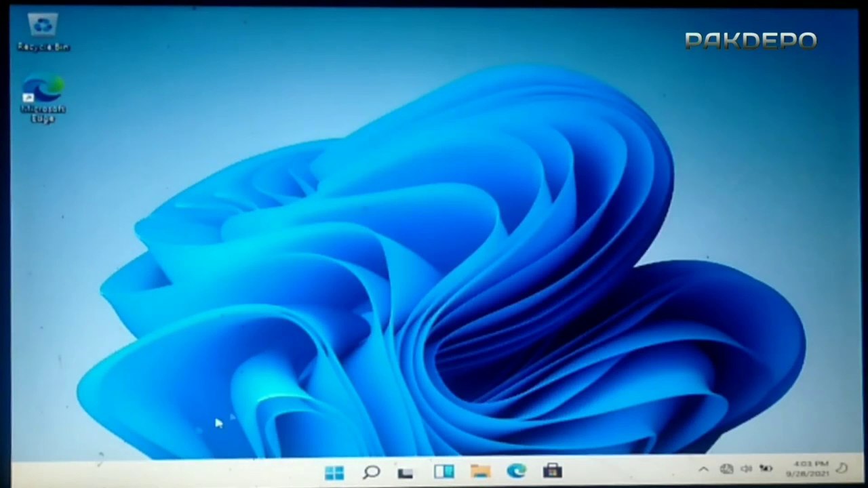
Task: Expand the hidden system tray icons
Action: click(703, 469)
